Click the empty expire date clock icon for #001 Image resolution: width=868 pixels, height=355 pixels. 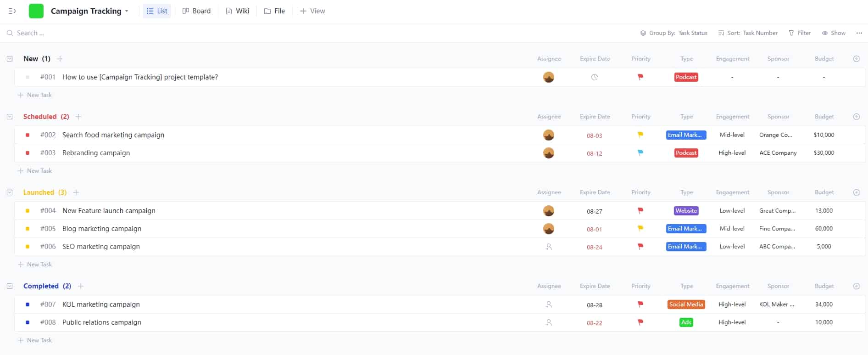595,77
